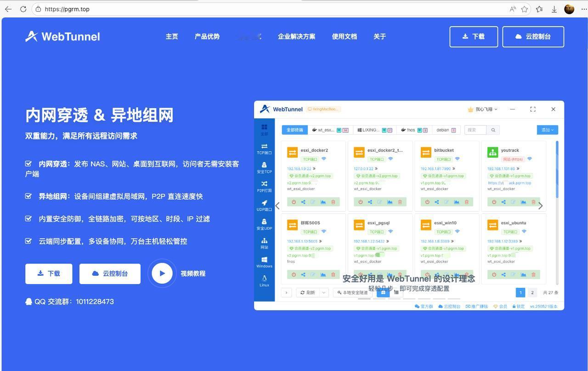Click the power icon on youtrack card
588x371 pixels.
point(494,202)
